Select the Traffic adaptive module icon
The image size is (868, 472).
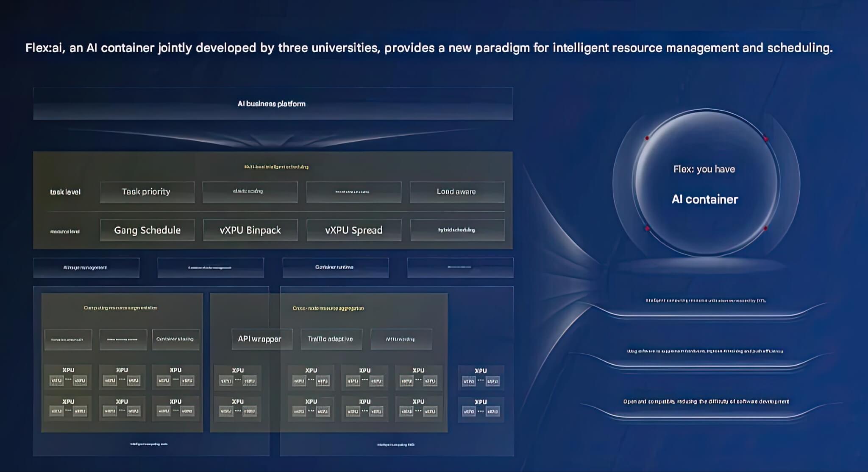tap(331, 339)
